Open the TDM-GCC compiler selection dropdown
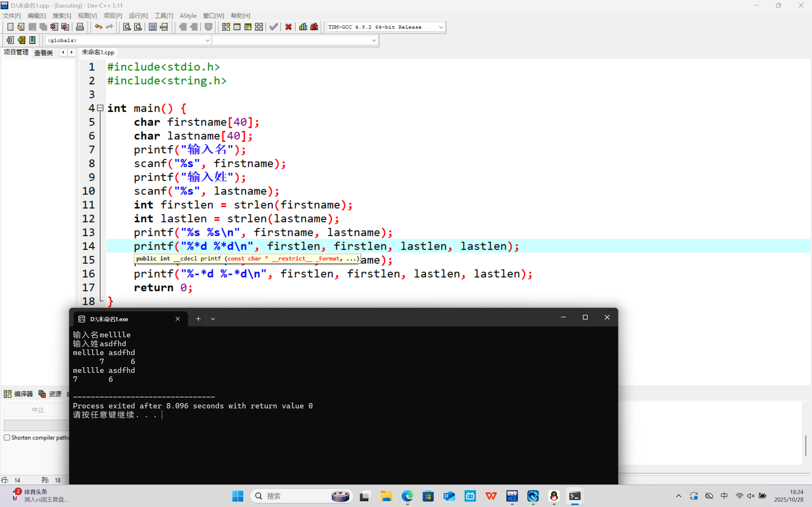This screenshot has height=507, width=812. pos(441,27)
